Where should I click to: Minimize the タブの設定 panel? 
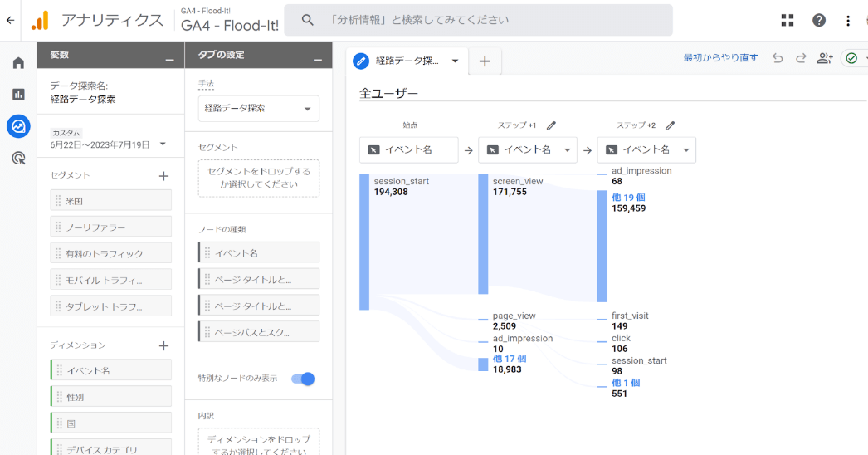pos(318,60)
